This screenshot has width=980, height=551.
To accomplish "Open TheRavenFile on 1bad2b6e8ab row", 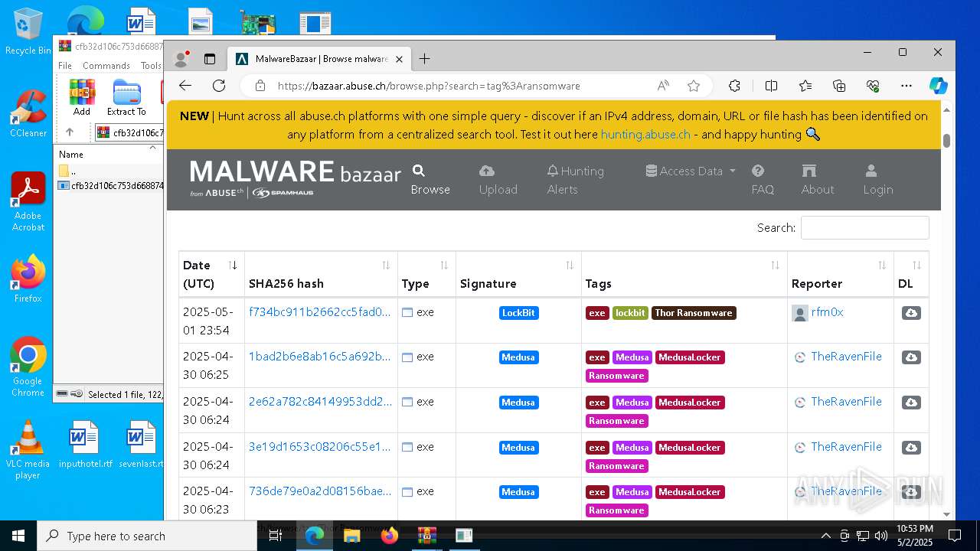I will click(846, 357).
